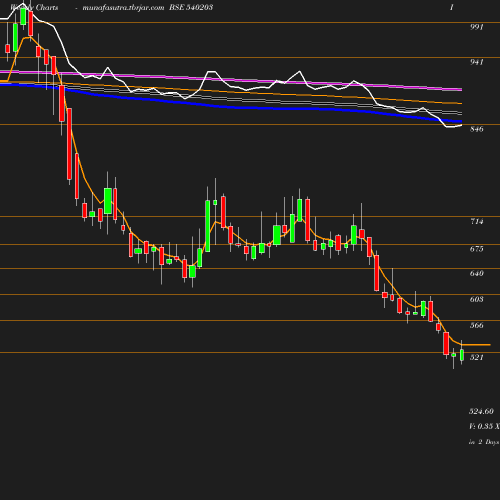The height and width of the screenshot is (500, 500).
Task: Click the last green candlestick near 521
Action: point(462,355)
